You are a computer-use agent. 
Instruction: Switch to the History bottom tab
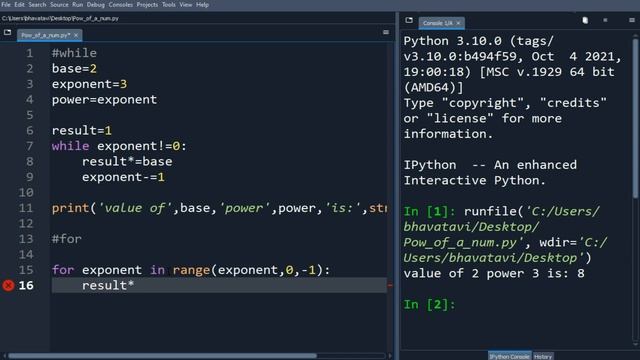[x=542, y=356]
